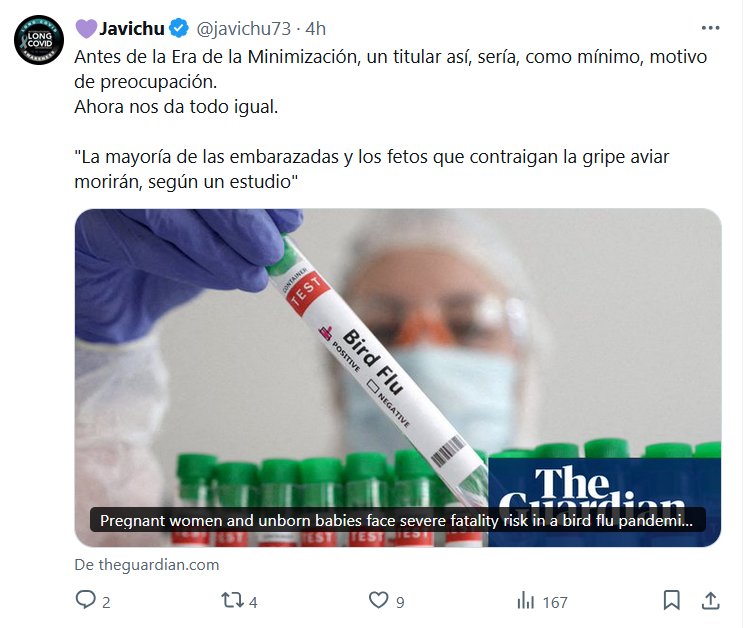Image resolution: width=746 pixels, height=628 pixels.
Task: Click the repost count number 4
Action: pyautogui.click(x=253, y=602)
